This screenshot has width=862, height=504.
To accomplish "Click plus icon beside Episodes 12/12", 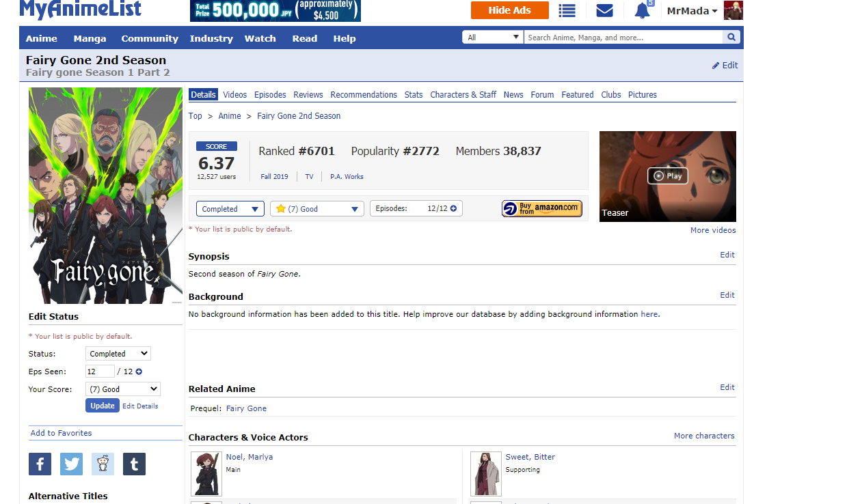I will pyautogui.click(x=453, y=208).
